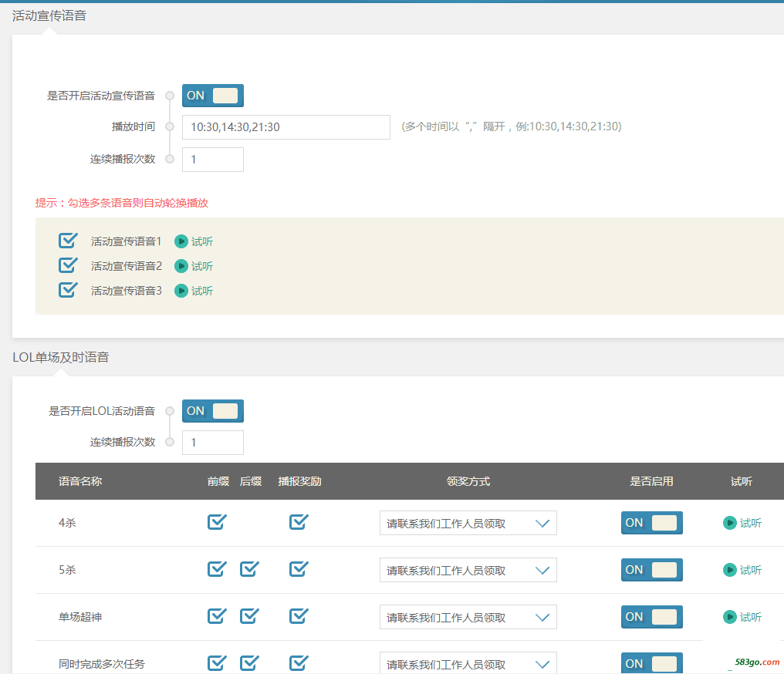
Task: Open 领奖方式 dropdown for 同时完成多次任务
Action: [x=468, y=663]
